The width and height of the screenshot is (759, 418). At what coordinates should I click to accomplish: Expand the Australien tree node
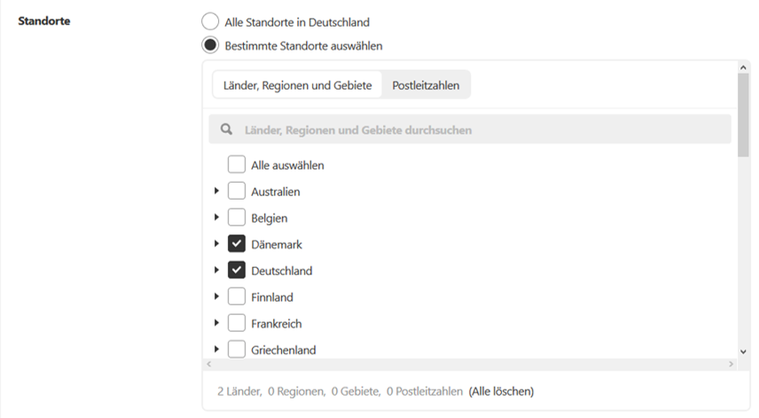click(216, 191)
